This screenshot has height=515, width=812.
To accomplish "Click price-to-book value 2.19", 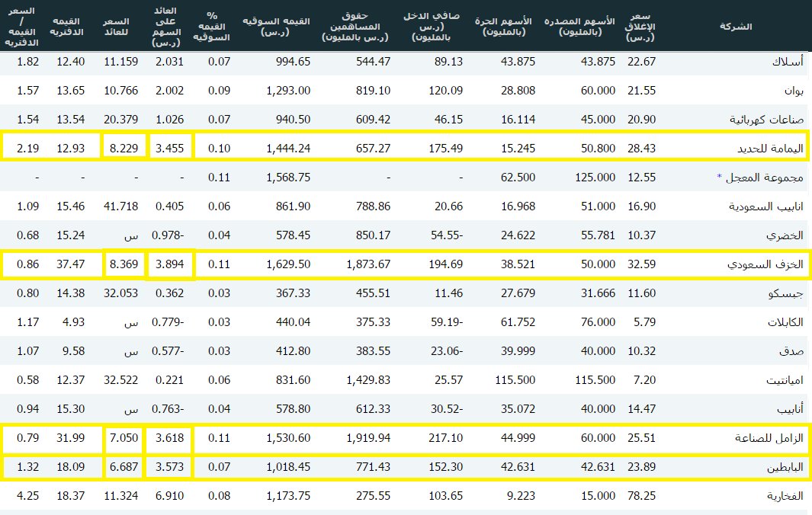I will [28, 149].
